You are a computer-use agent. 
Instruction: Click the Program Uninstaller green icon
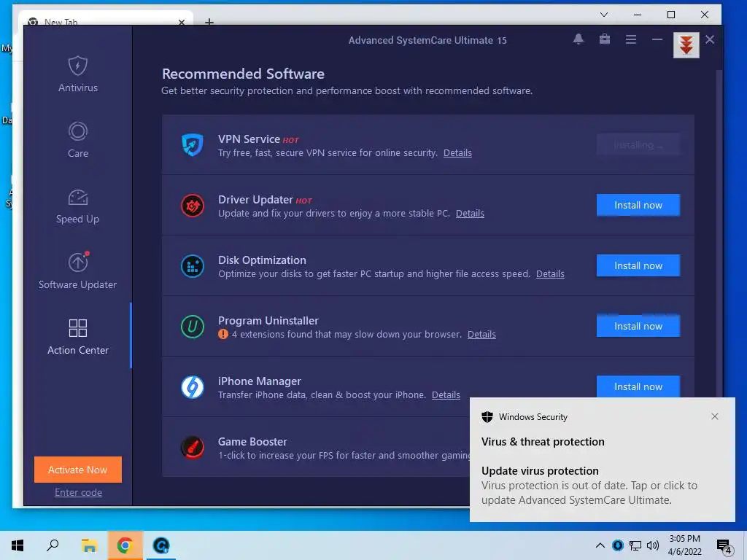tap(193, 326)
